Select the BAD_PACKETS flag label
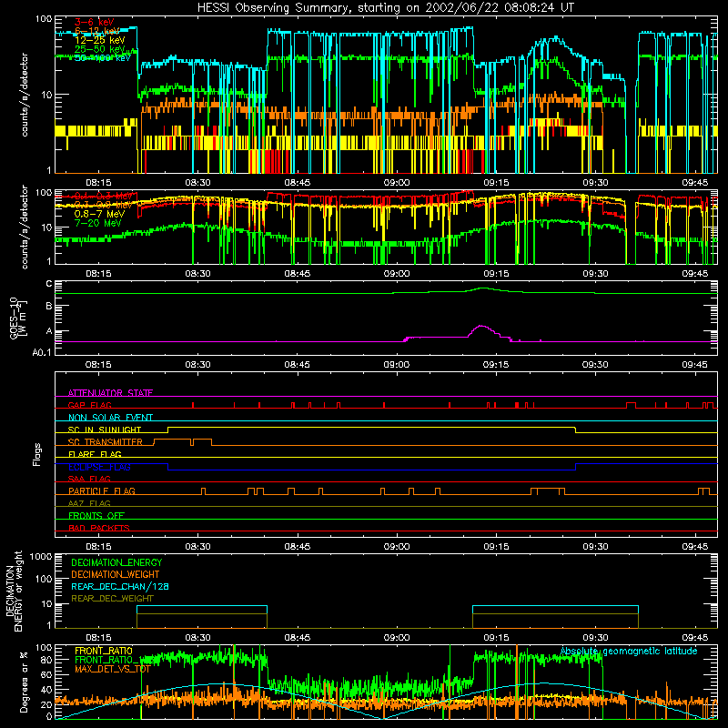The width and height of the screenshot is (728, 728). tap(99, 528)
